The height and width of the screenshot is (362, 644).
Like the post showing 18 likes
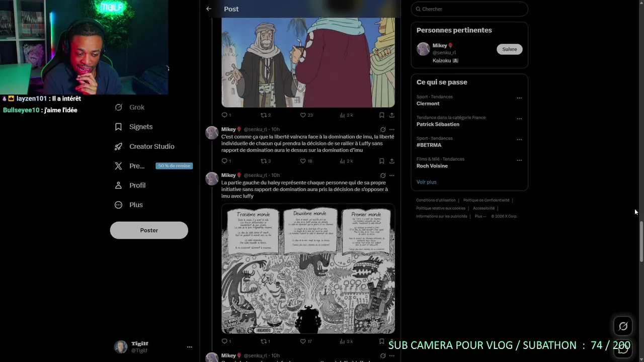tap(306, 161)
